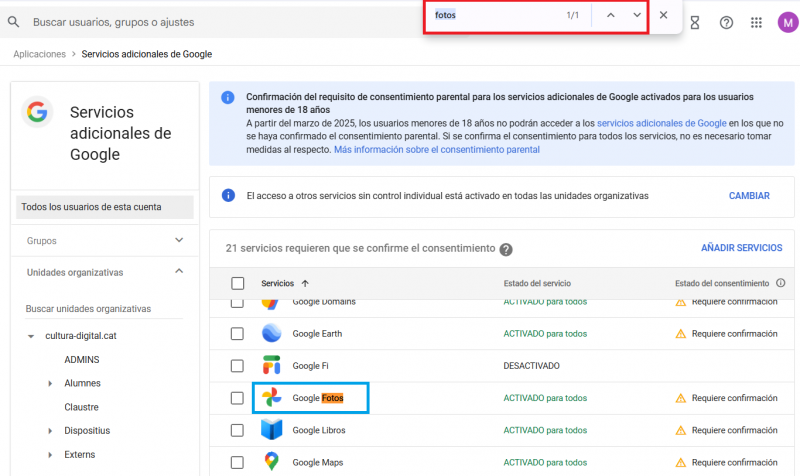Select Todos los usuarios de esta cuenta
The height and width of the screenshot is (476, 800).
click(105, 207)
